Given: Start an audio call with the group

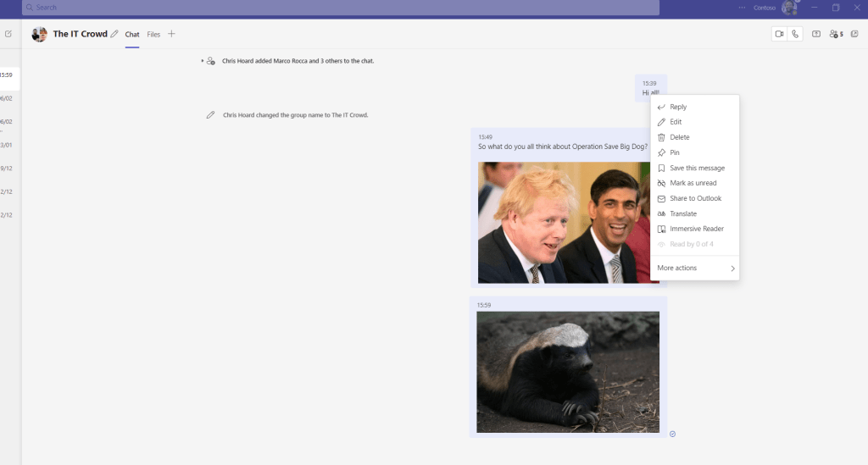Looking at the screenshot, I should pos(795,34).
